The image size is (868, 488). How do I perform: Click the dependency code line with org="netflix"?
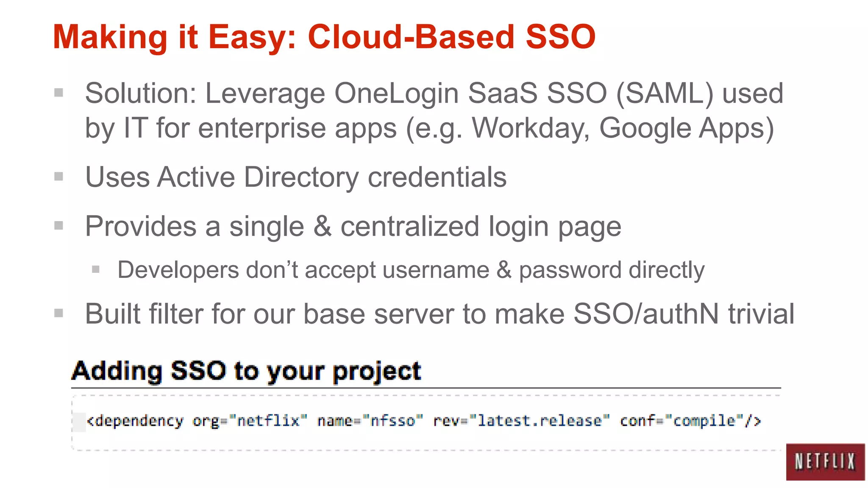(424, 421)
